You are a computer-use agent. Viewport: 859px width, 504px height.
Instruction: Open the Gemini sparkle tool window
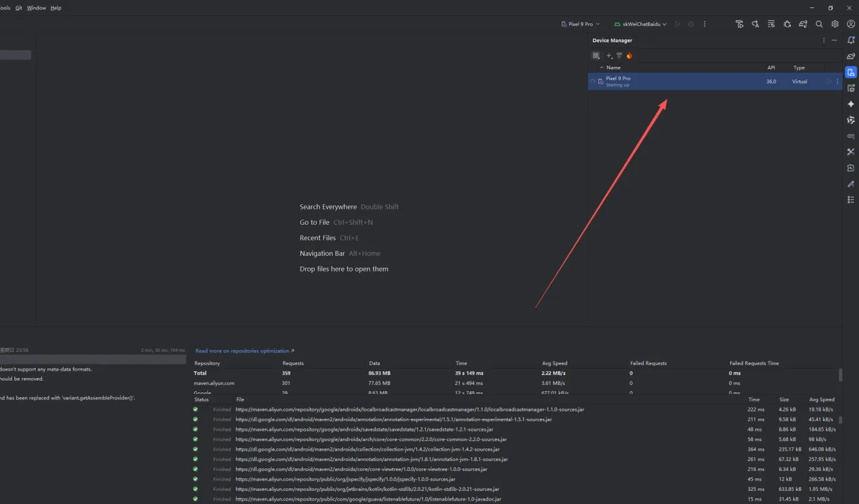[850, 104]
